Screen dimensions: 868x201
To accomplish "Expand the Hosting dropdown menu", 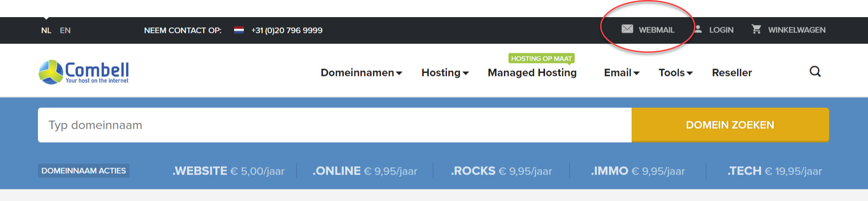I will [445, 73].
